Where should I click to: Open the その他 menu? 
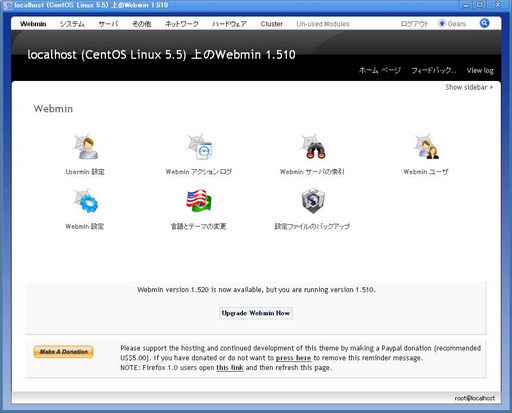[141, 24]
